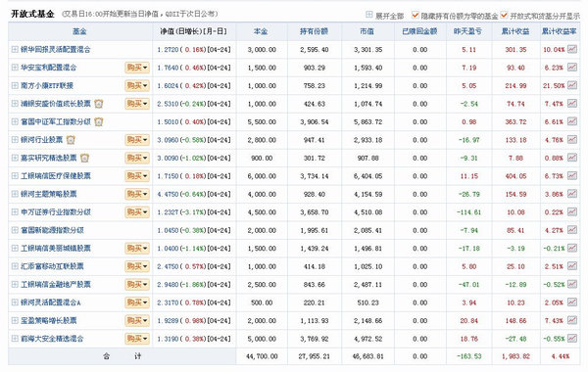Open the 汇添富移动互联股票 fund link
This screenshot has height=372, width=588.
point(52,266)
